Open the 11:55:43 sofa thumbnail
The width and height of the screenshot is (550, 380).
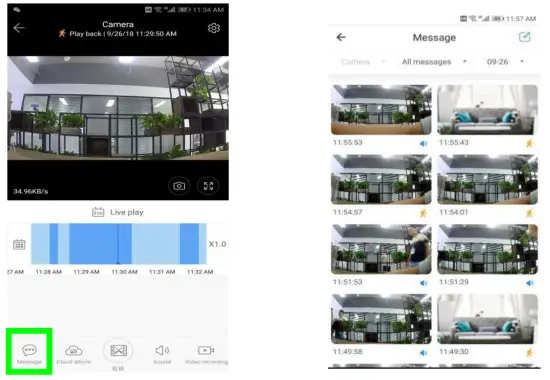pyautogui.click(x=488, y=110)
